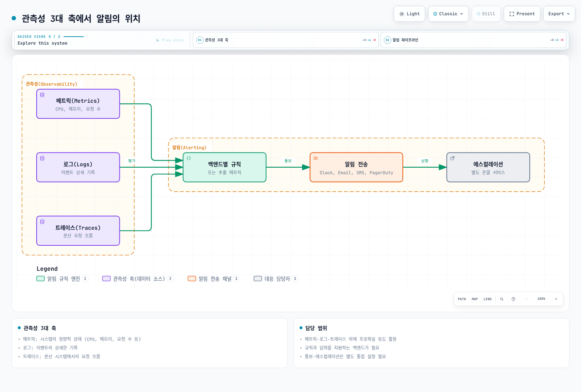Click list icon on 알림 전송 node

click(316, 158)
